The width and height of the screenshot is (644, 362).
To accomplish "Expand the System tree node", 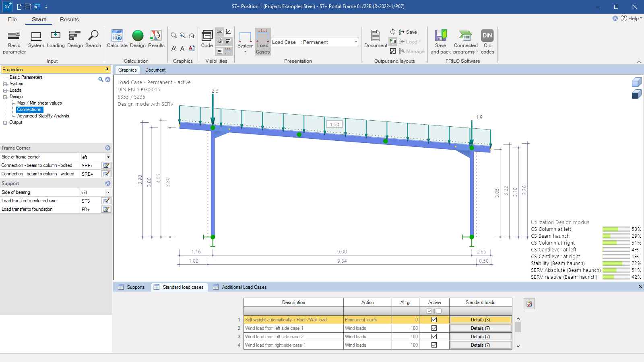I will coord(5,84).
